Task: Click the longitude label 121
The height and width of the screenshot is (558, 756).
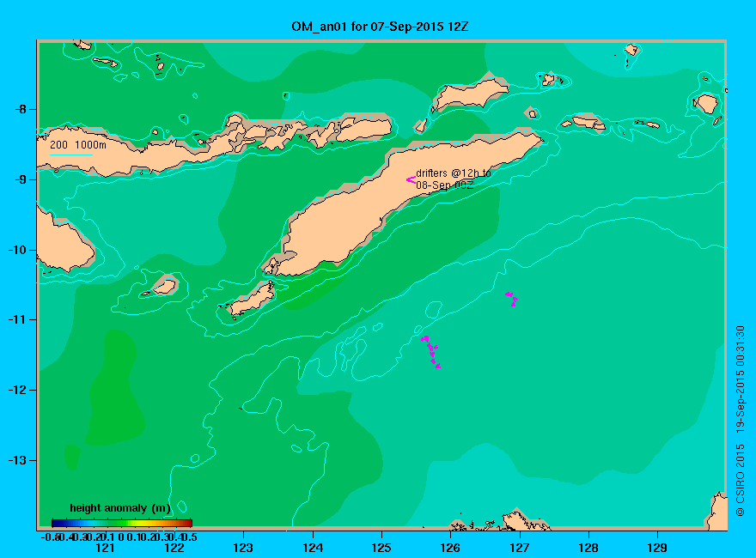Action: click(x=105, y=548)
